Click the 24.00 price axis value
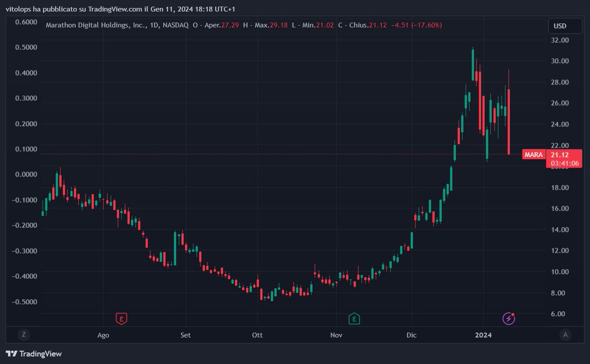 tap(560, 124)
